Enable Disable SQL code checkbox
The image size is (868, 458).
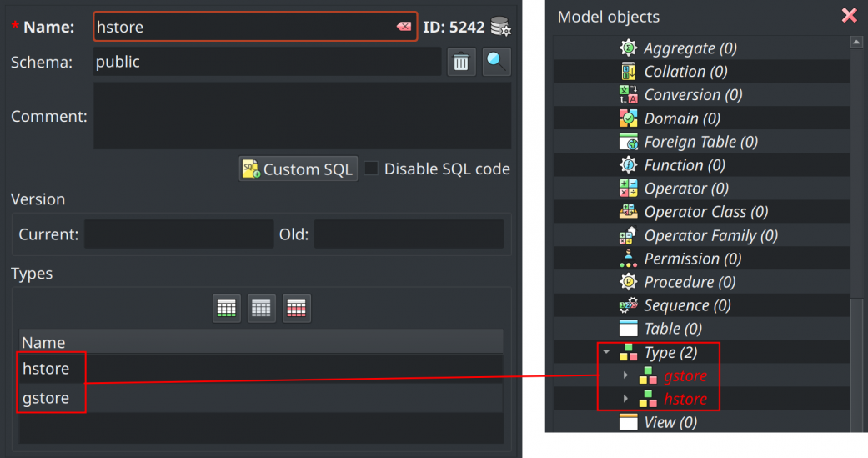point(371,169)
